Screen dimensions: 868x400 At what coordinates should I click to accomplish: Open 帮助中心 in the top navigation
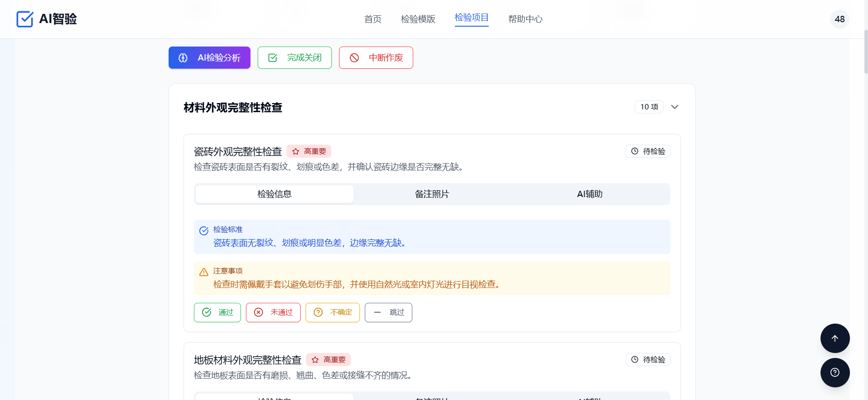pos(525,19)
